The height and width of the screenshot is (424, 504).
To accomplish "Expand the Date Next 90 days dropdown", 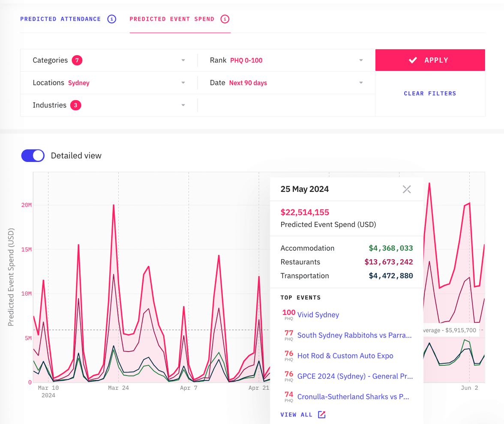I will [x=361, y=83].
